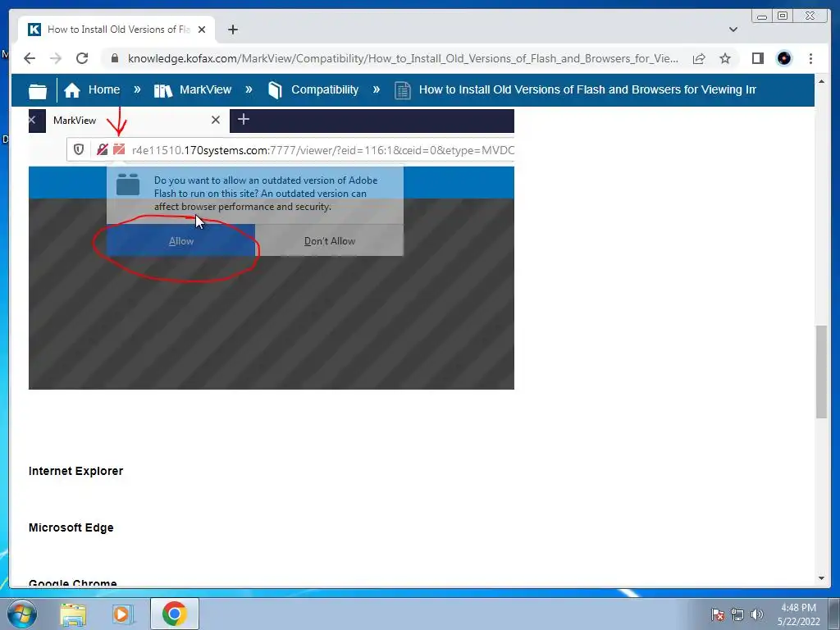Reload the Kofax knowledge page

pos(82,58)
